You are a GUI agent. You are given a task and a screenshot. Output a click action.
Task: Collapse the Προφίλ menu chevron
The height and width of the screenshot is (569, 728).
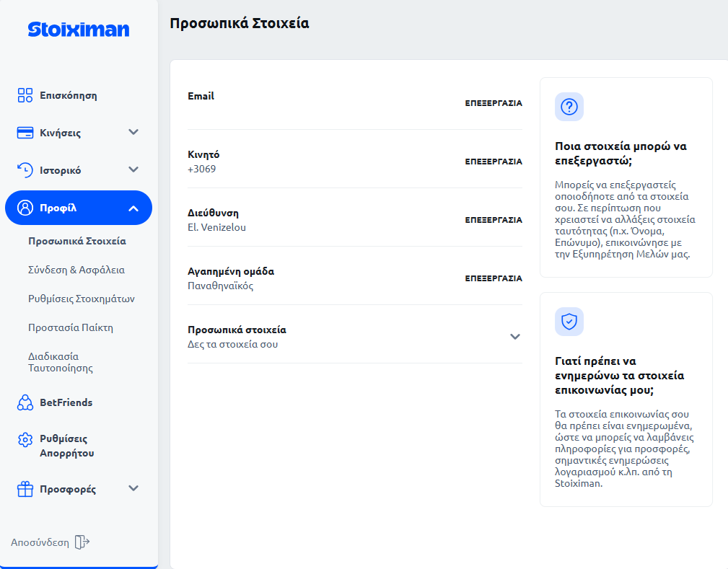pos(133,208)
